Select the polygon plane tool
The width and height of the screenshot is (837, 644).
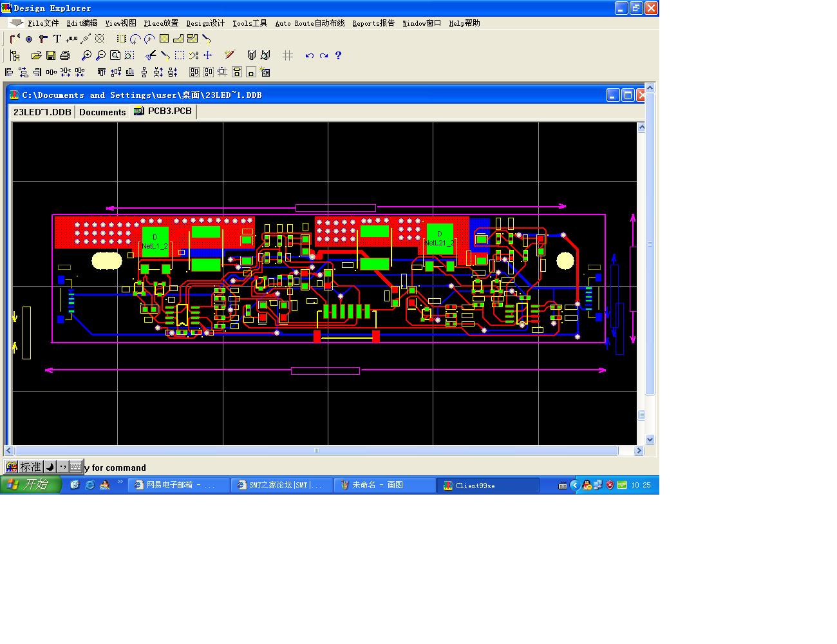pyautogui.click(x=178, y=39)
